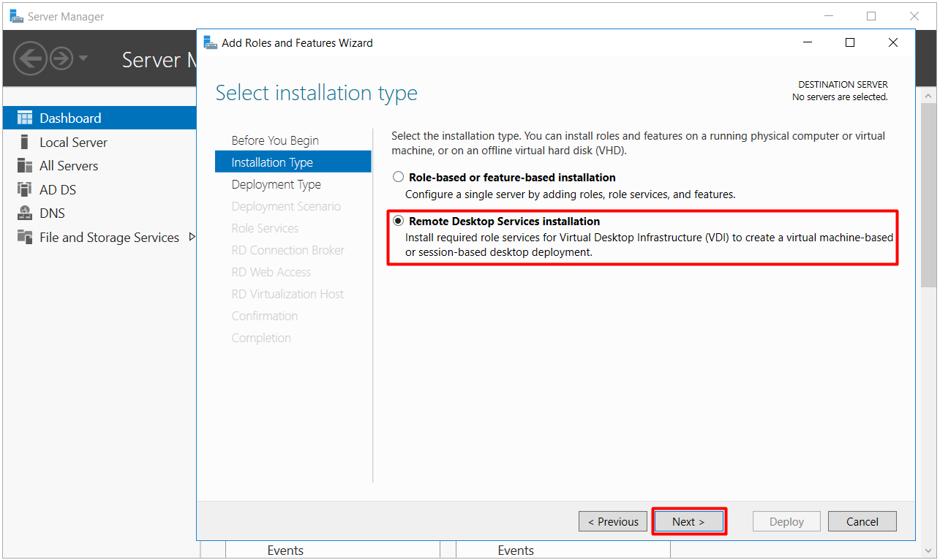Open All Servers in Server Manager
940x560 pixels.
[x=69, y=165]
